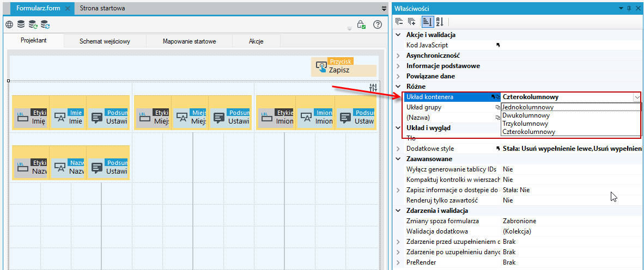Click Zabronione value of Zmiany spoza formularza
644x270 pixels.
coord(519,221)
